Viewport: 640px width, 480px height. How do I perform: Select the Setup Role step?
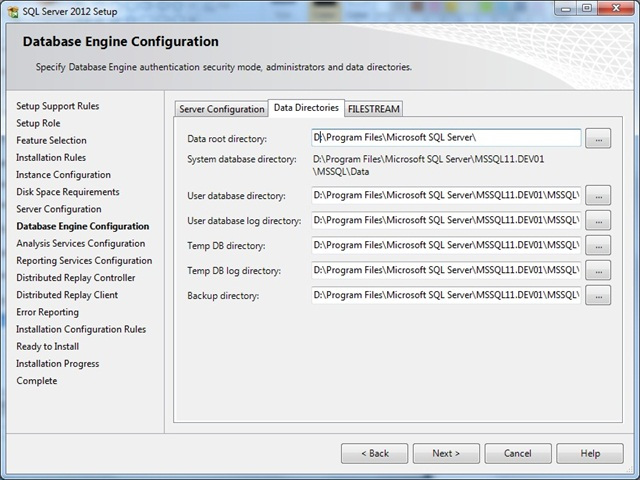tap(38, 123)
